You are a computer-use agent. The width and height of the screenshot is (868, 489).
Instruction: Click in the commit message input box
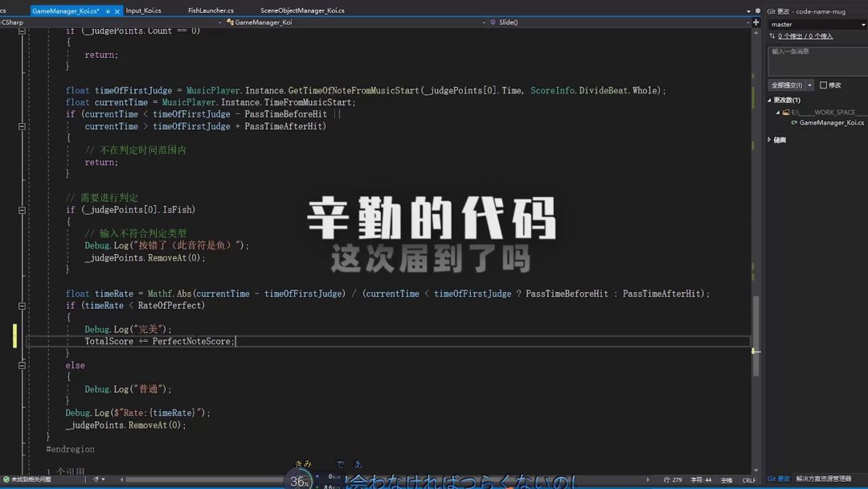click(816, 60)
